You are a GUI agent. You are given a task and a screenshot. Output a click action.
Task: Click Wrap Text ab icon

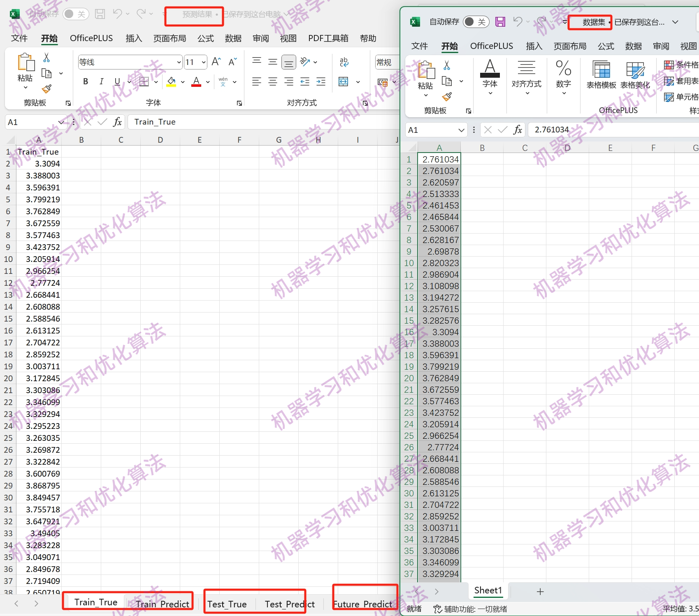click(344, 62)
